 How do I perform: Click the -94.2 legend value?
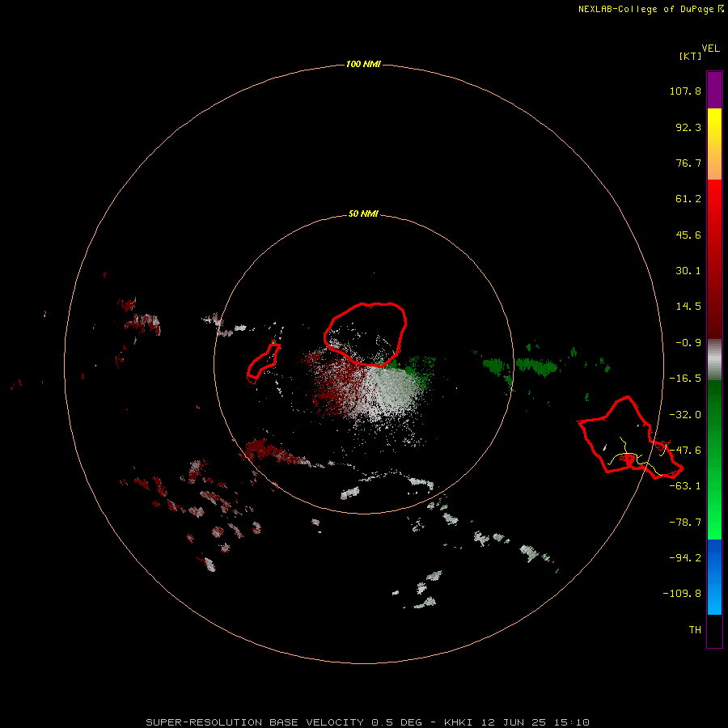click(685, 557)
